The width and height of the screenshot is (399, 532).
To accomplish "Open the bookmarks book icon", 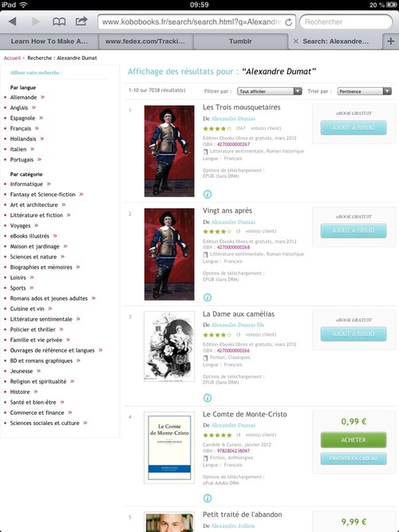I will pos(59,22).
